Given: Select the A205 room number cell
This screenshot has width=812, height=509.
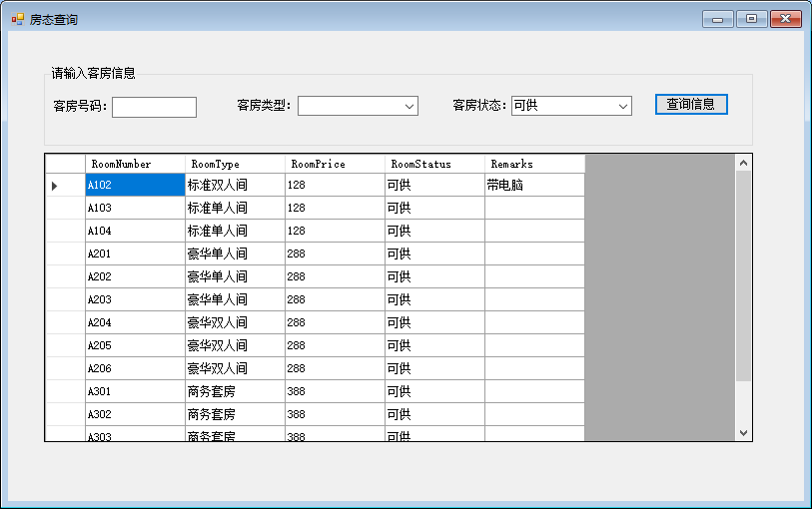Looking at the screenshot, I should point(135,345).
